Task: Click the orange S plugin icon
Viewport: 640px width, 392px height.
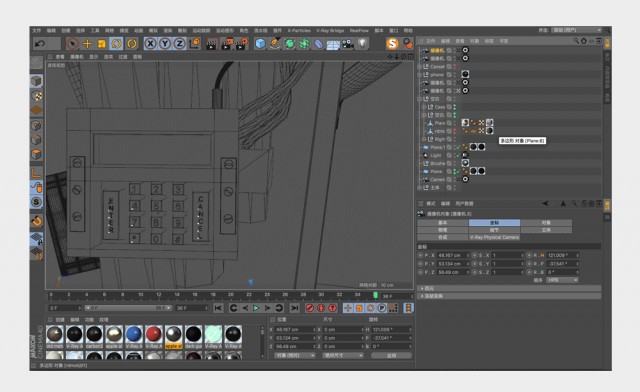Action: [x=392, y=43]
